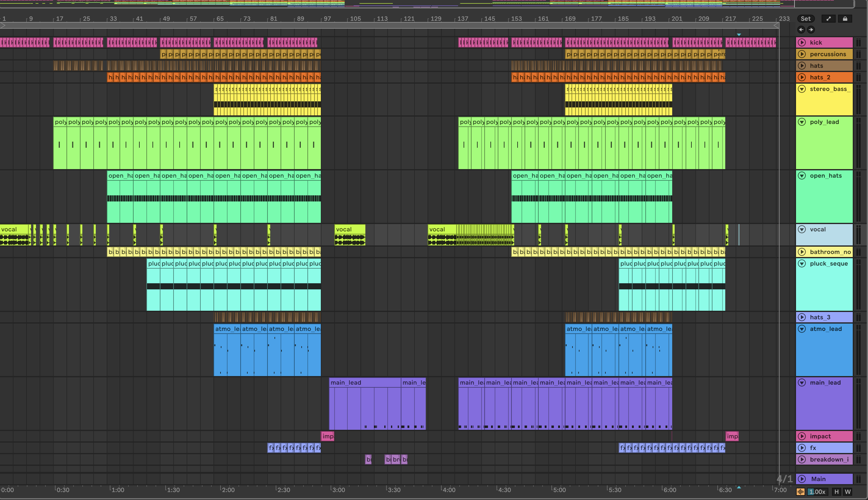Click the Main track unfold icon
The height and width of the screenshot is (500, 868).
click(x=802, y=479)
